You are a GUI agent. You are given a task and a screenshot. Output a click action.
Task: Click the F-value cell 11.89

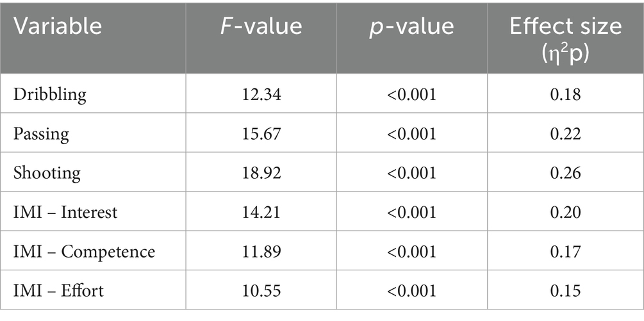pyautogui.click(x=261, y=251)
